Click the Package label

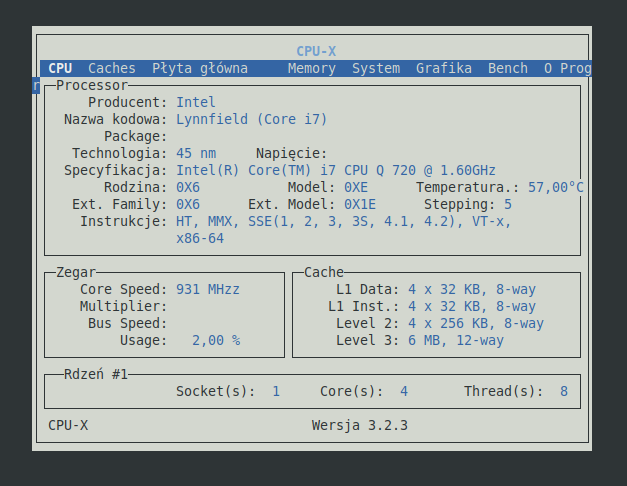pos(135,136)
